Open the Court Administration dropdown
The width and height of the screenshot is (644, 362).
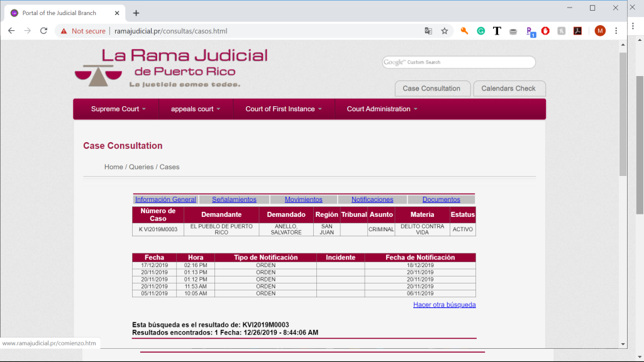(x=381, y=109)
